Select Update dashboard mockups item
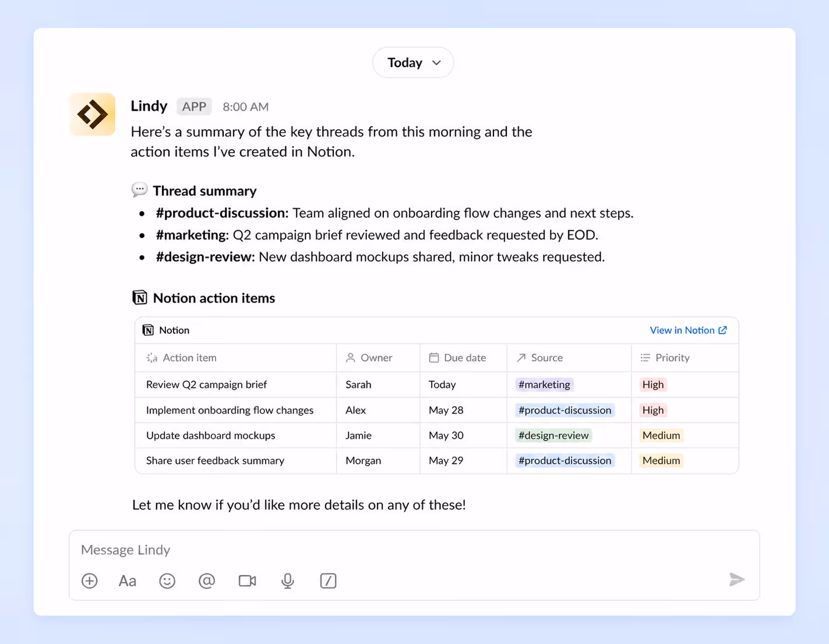 210,435
